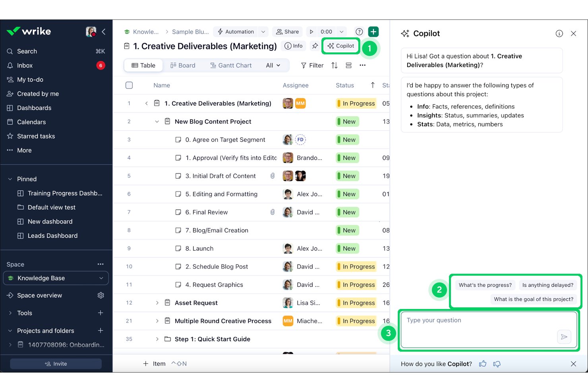Open the All views dropdown

(273, 66)
